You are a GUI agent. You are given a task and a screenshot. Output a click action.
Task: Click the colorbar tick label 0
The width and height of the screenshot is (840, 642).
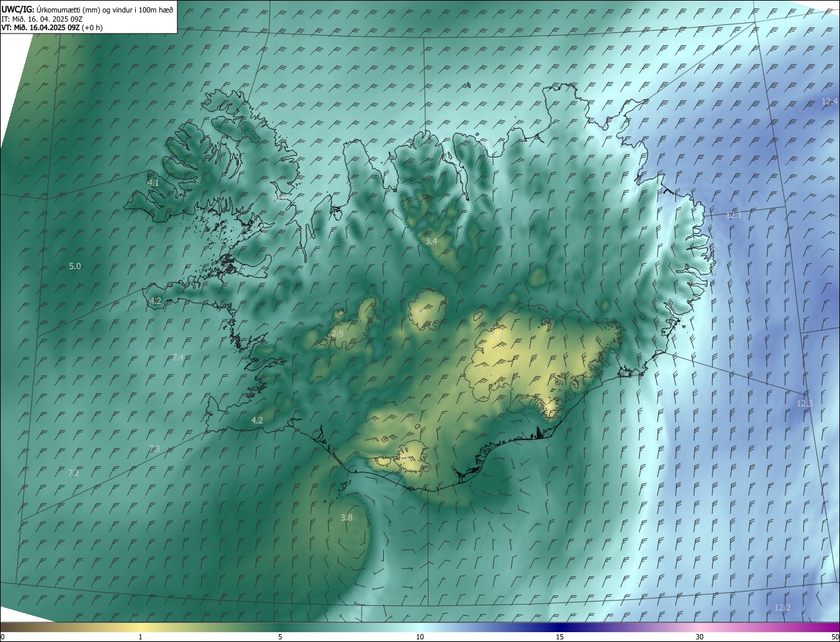click(x=3, y=637)
